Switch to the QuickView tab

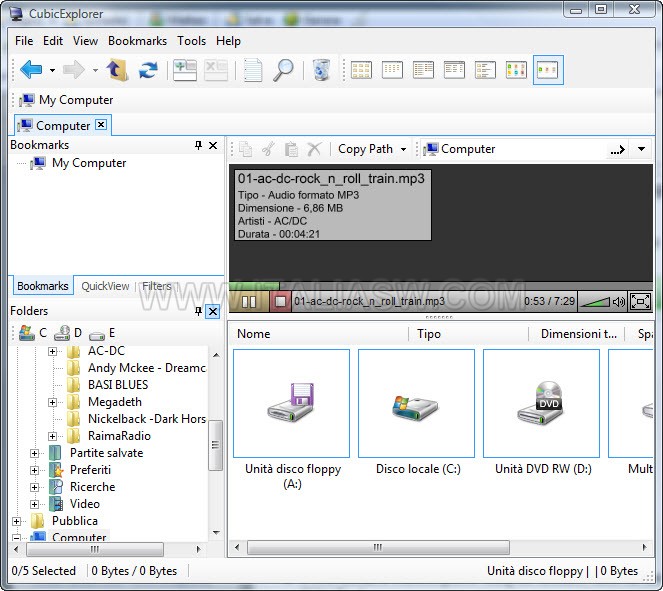(105, 286)
